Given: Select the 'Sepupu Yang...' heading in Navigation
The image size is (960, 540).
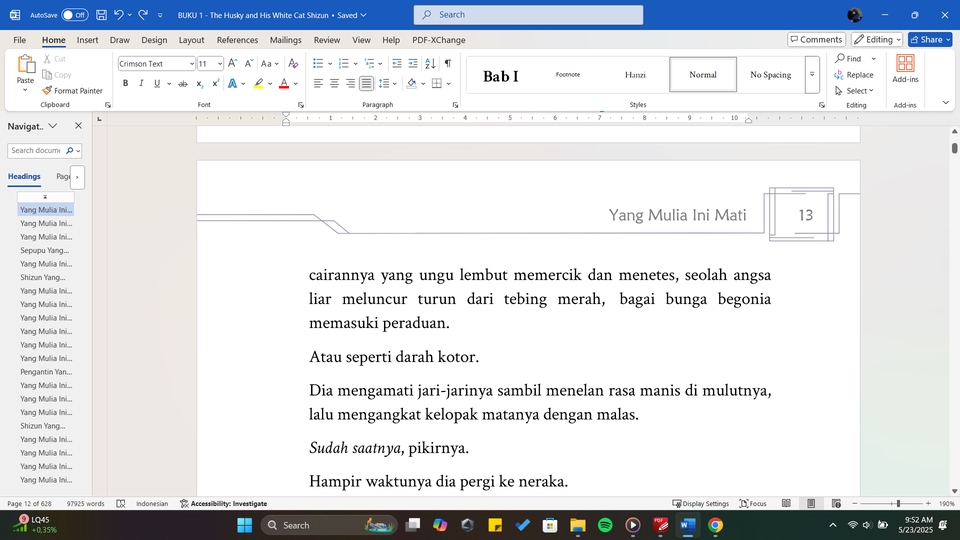Looking at the screenshot, I should click(x=45, y=250).
